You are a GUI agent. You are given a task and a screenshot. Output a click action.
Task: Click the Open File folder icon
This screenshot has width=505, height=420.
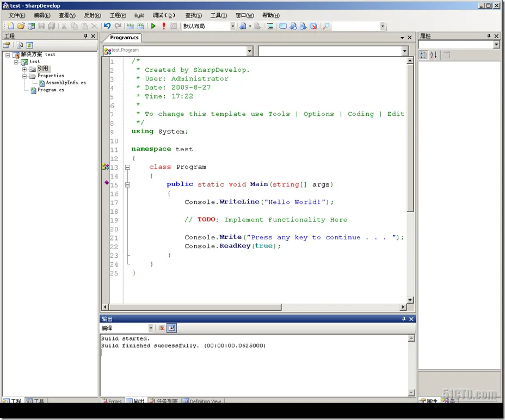point(21,26)
